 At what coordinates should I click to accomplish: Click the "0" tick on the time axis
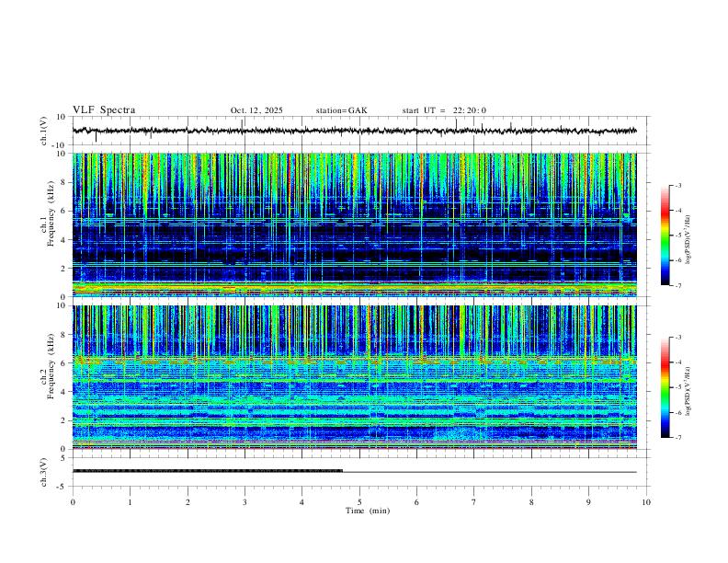[73, 502]
